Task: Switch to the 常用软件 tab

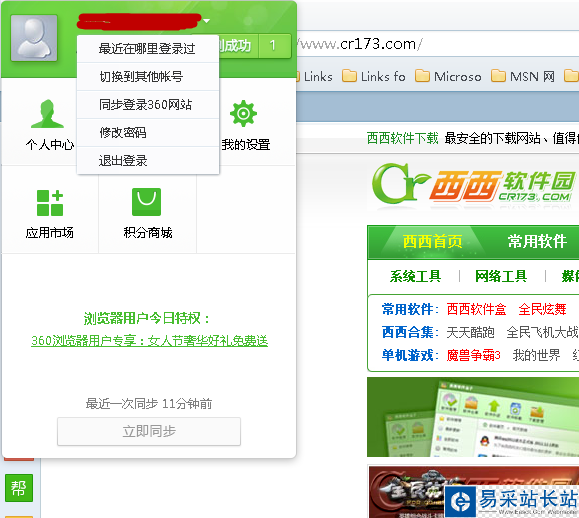Action: pos(537,241)
